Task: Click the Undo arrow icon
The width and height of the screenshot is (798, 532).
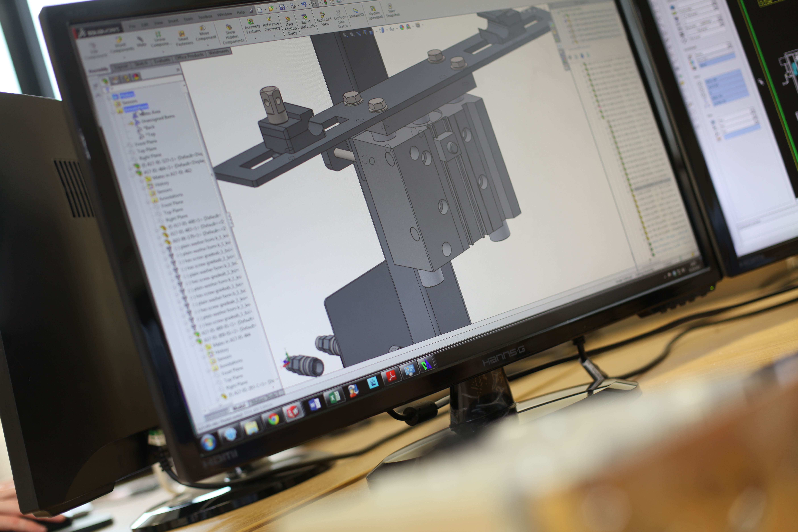Action: point(304,4)
